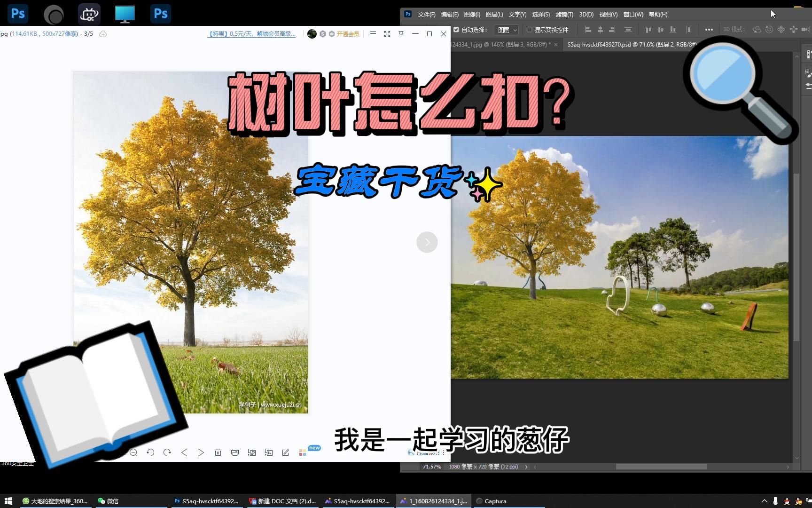Viewport: 812px width, 508px height.
Task: Select the rotate left icon
Action: point(150,452)
